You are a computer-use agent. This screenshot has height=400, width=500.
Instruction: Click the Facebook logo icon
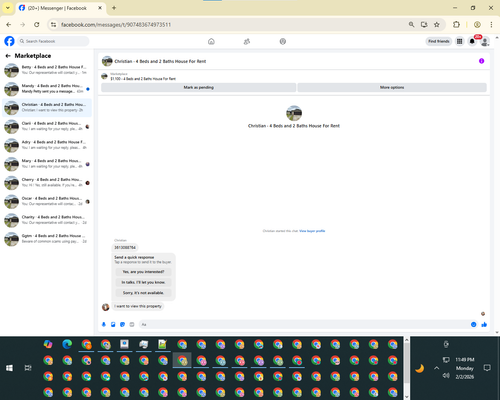point(9,41)
